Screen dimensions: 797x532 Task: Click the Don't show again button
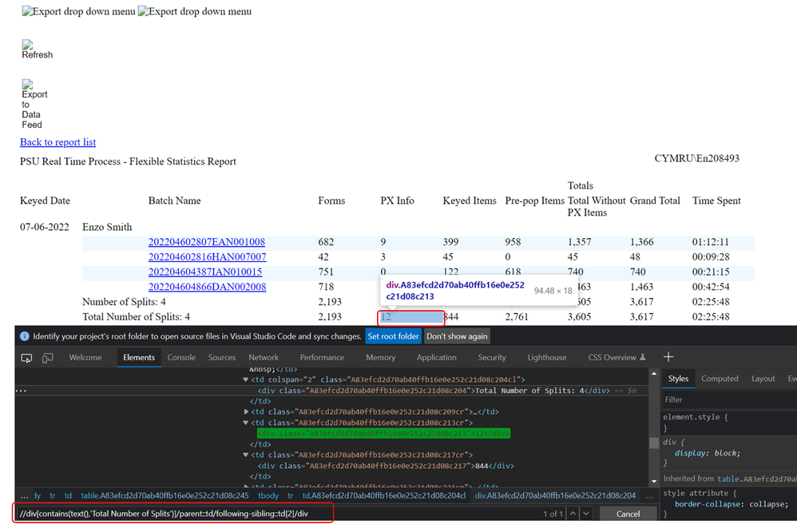click(x=457, y=336)
